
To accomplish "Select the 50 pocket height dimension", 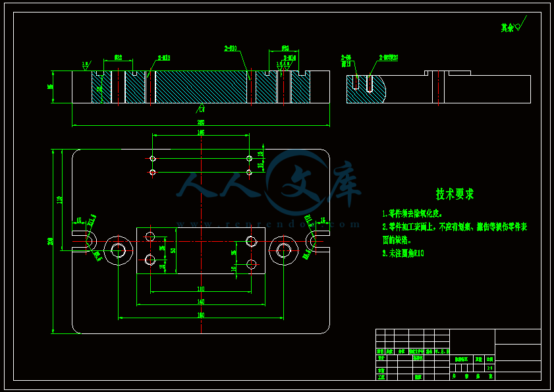I will [x=173, y=250].
